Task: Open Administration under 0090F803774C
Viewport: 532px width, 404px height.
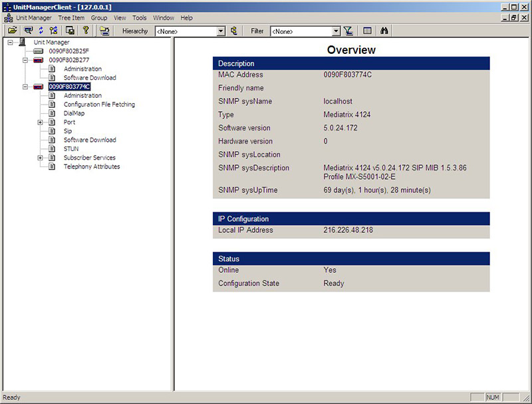Action: tap(82, 95)
